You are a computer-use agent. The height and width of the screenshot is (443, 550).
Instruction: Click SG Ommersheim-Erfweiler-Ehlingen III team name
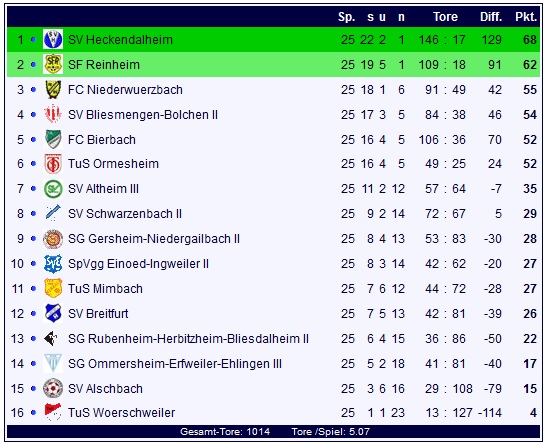175,364
